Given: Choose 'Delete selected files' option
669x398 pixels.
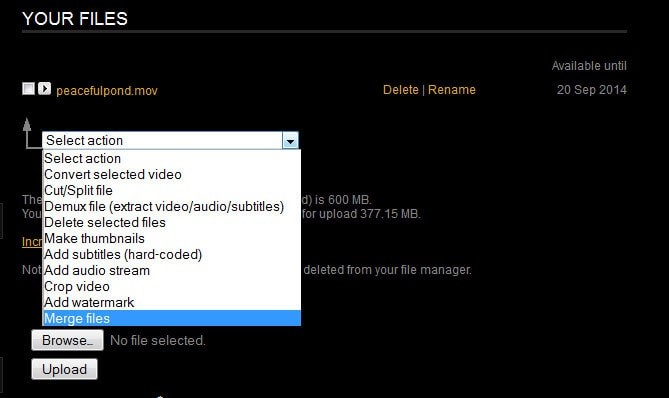Looking at the screenshot, I should coord(172,222).
